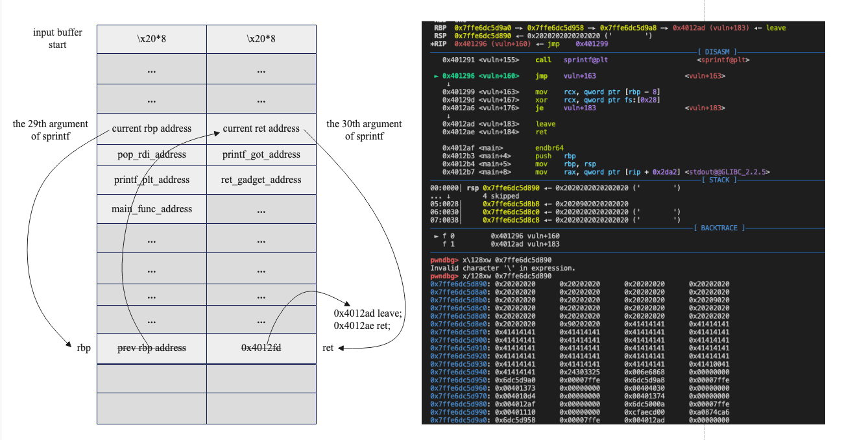The width and height of the screenshot is (868, 440).
Task: Select the main_func_address cell
Action: pos(152,209)
